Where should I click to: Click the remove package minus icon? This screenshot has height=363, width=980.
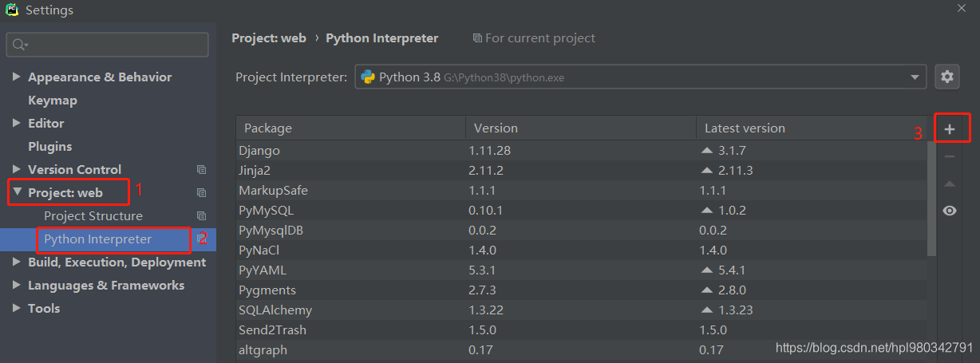pos(950,156)
